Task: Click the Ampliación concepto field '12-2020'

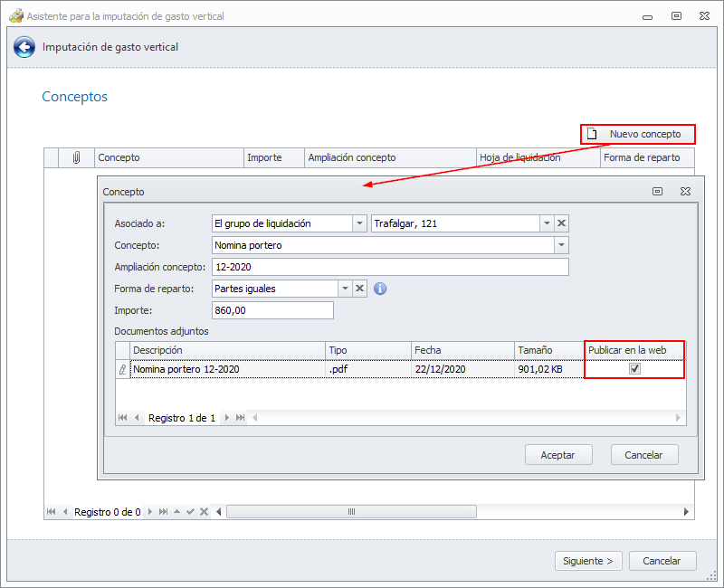Action: coord(390,267)
